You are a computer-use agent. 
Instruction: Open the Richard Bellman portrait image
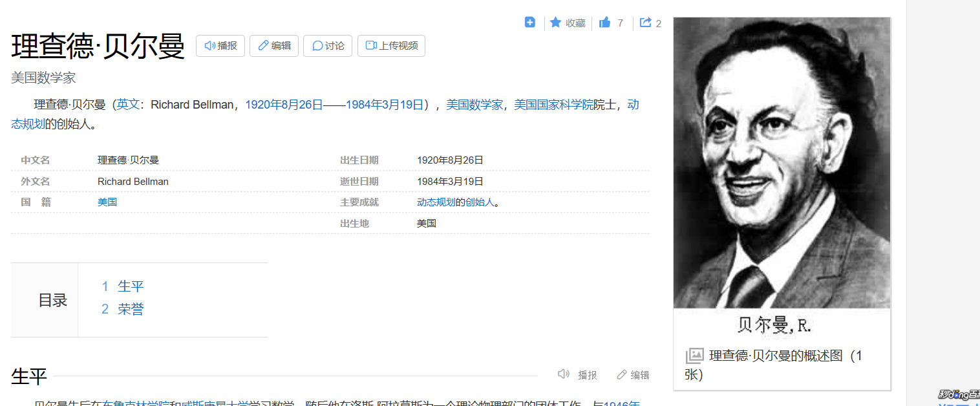(782, 162)
